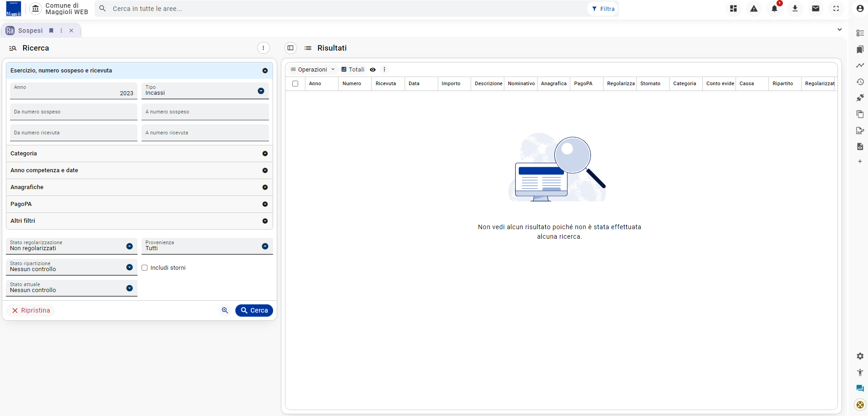Image resolution: width=868 pixels, height=416 pixels.
Task: Select all rows header checkbox
Action: [x=295, y=84]
